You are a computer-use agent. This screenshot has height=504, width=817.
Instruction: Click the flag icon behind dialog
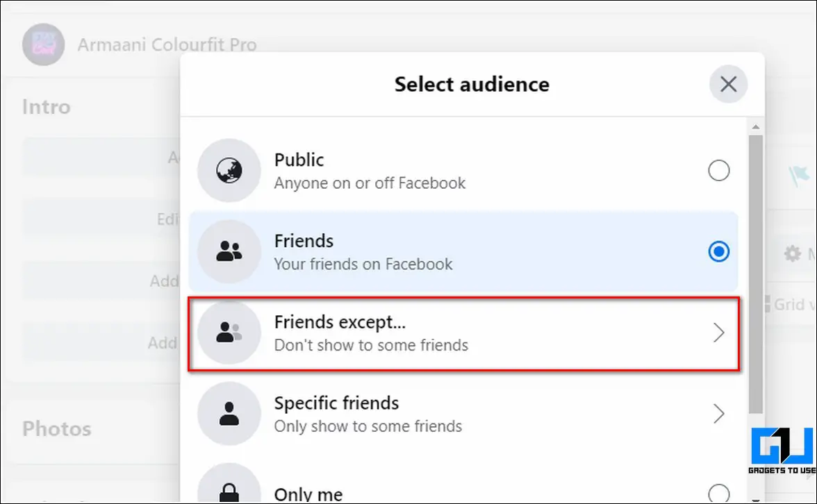click(x=799, y=176)
